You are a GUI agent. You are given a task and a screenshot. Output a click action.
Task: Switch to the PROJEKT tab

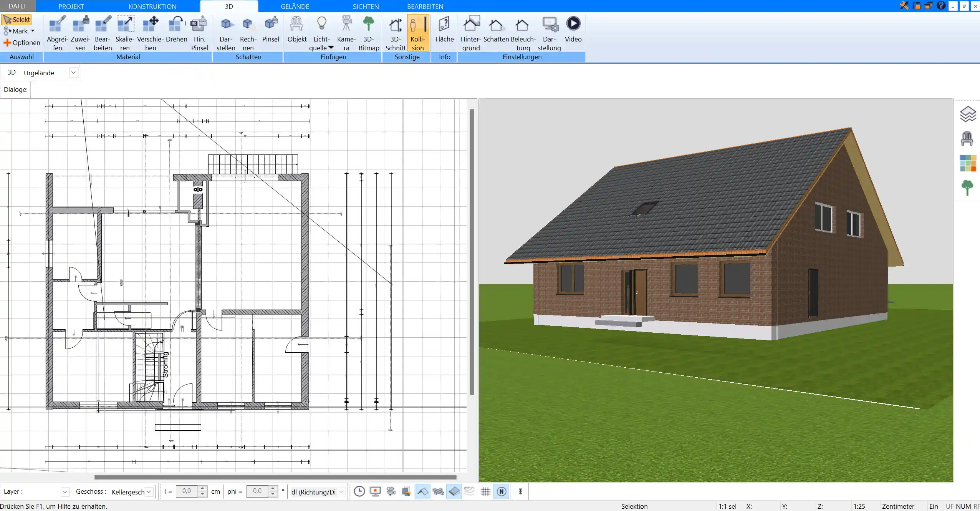tap(71, 6)
